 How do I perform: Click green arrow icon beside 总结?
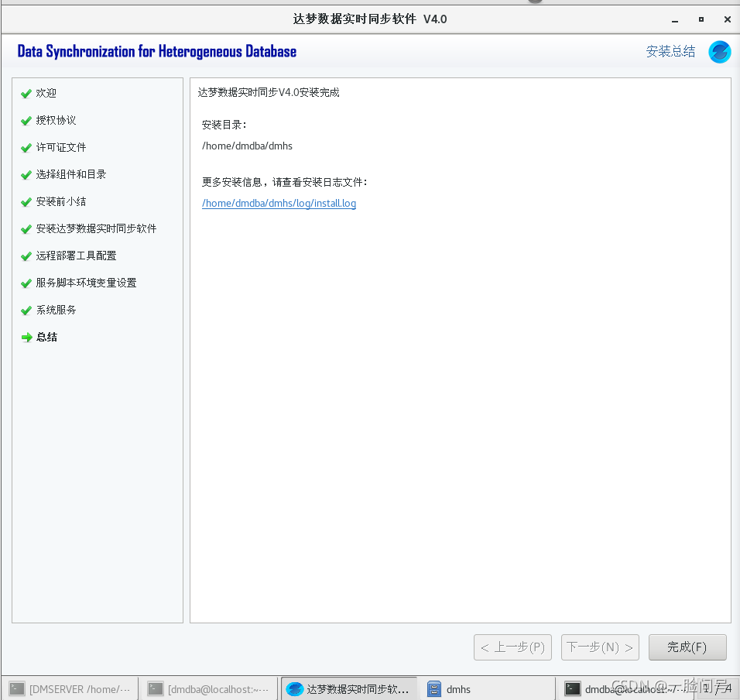pos(27,338)
